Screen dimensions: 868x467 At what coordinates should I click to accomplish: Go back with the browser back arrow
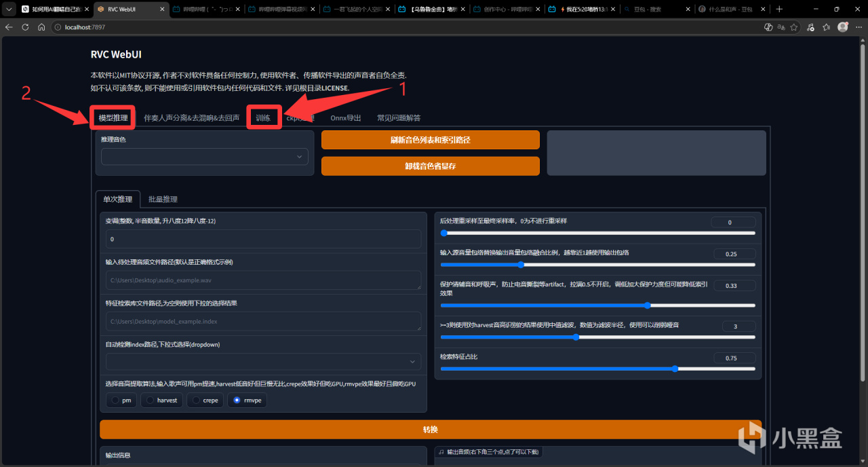pos(9,27)
